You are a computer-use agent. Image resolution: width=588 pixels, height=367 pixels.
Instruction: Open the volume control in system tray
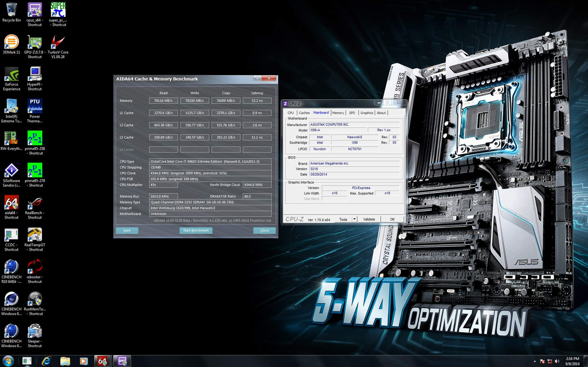tap(557, 361)
